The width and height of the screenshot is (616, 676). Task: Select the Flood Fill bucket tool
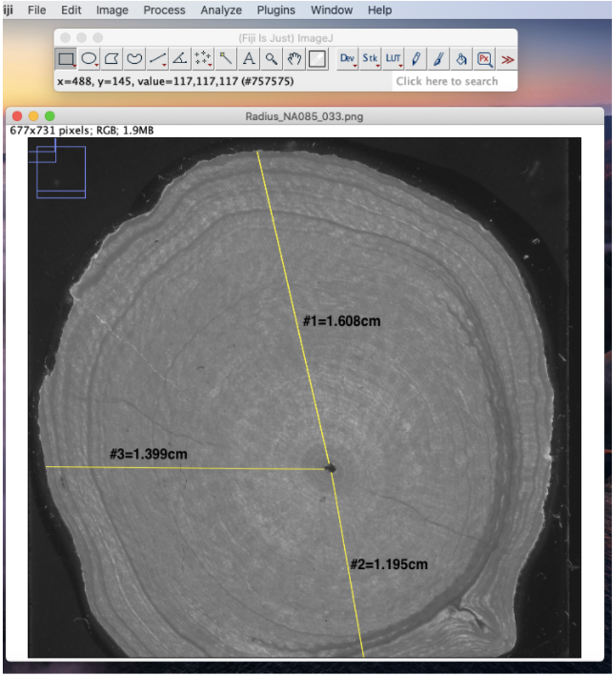click(x=462, y=59)
